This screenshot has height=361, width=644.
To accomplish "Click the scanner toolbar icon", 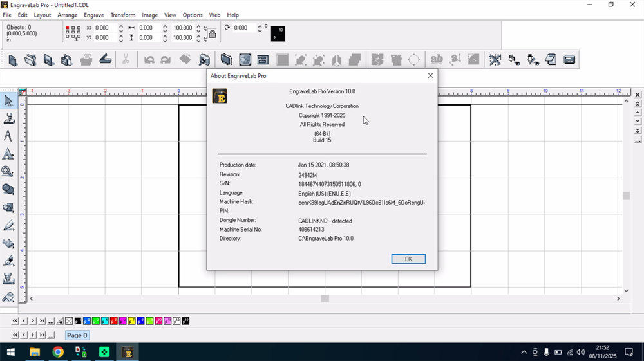I will tap(105, 60).
